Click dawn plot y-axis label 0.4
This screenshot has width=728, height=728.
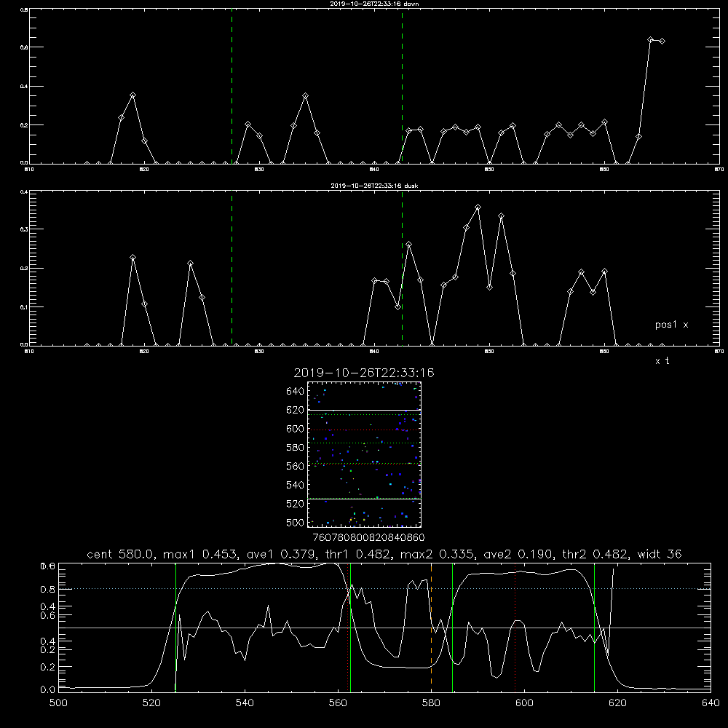click(24, 87)
